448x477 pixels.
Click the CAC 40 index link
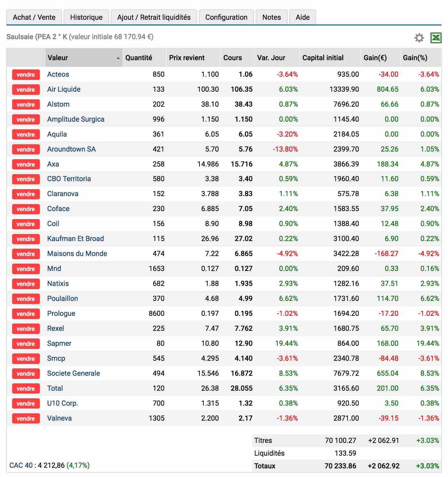pos(21,466)
